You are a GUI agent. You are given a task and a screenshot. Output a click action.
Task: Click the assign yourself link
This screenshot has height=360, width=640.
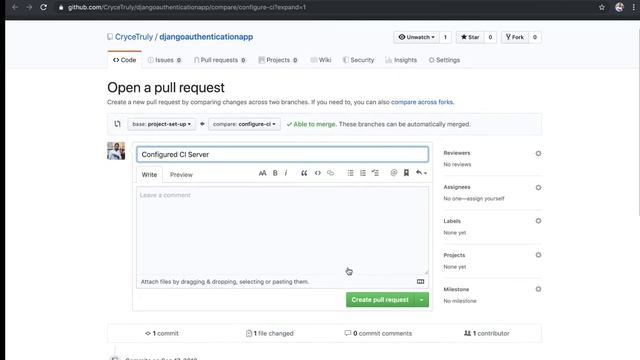(486, 199)
